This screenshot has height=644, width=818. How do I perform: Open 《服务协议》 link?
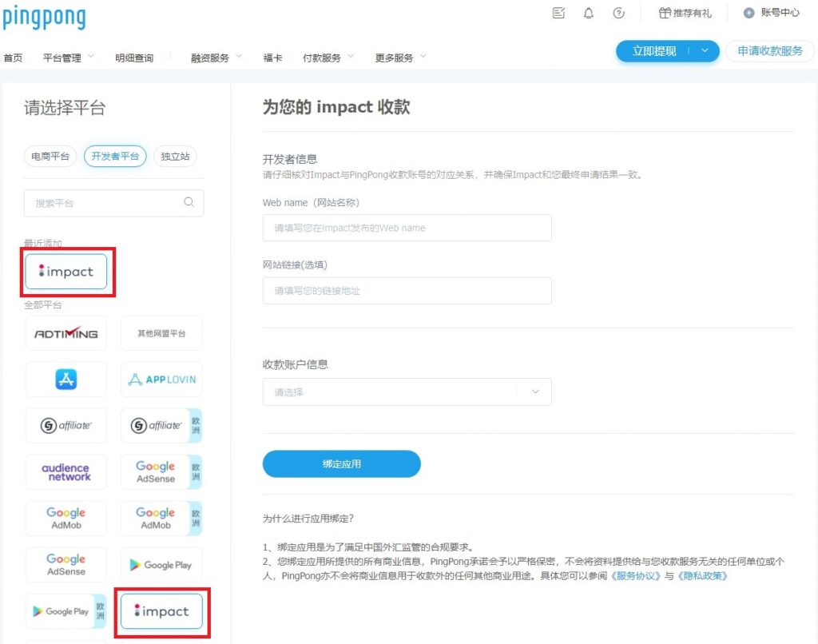(635, 575)
